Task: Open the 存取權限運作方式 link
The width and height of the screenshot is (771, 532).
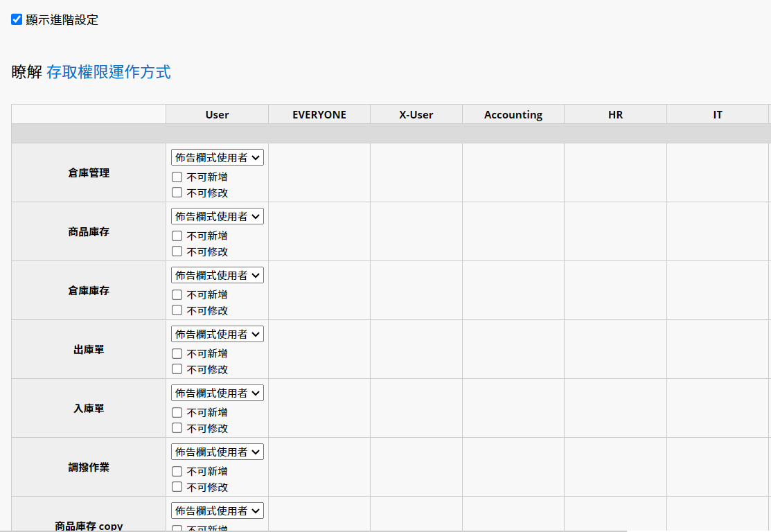Action: coord(108,72)
